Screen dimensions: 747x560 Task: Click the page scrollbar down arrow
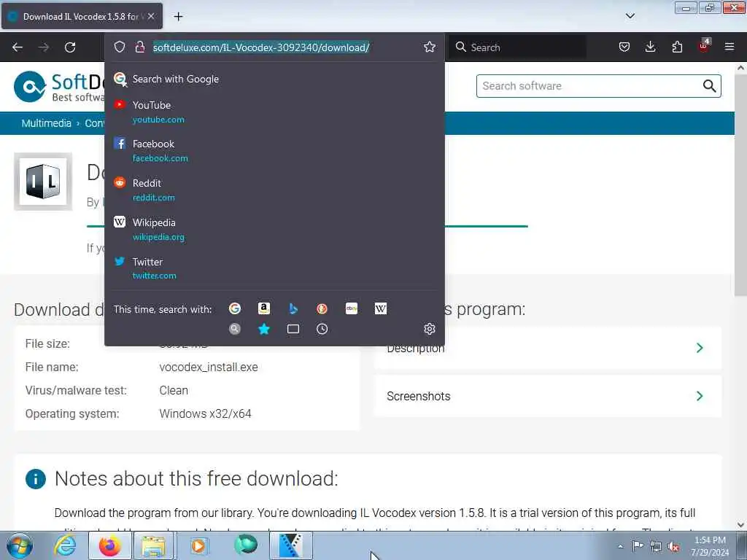click(741, 525)
